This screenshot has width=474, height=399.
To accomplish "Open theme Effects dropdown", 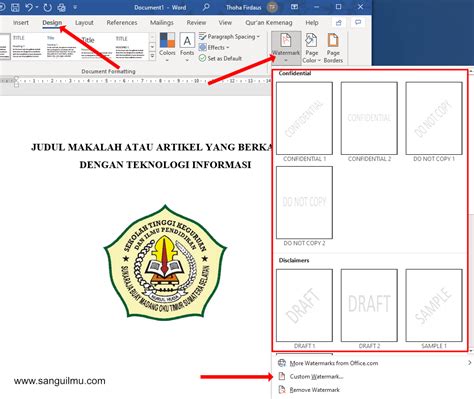I will pyautogui.click(x=214, y=48).
